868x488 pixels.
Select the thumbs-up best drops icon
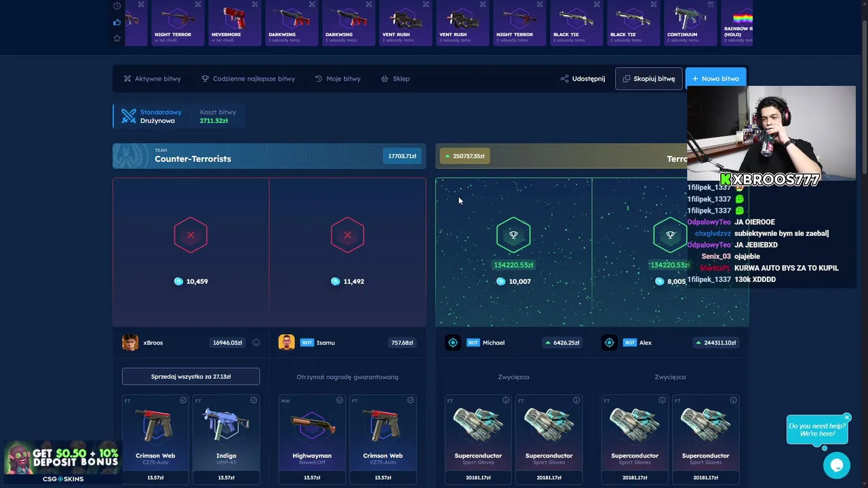tap(117, 22)
